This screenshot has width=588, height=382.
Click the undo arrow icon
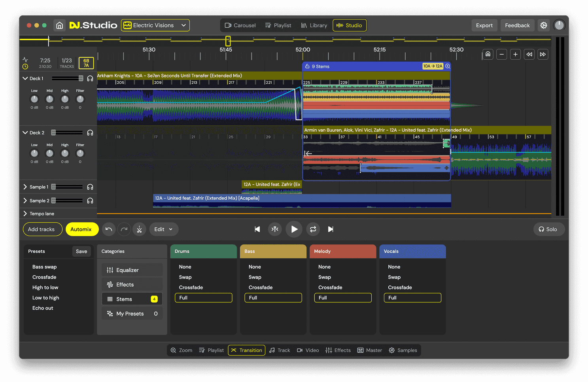109,229
